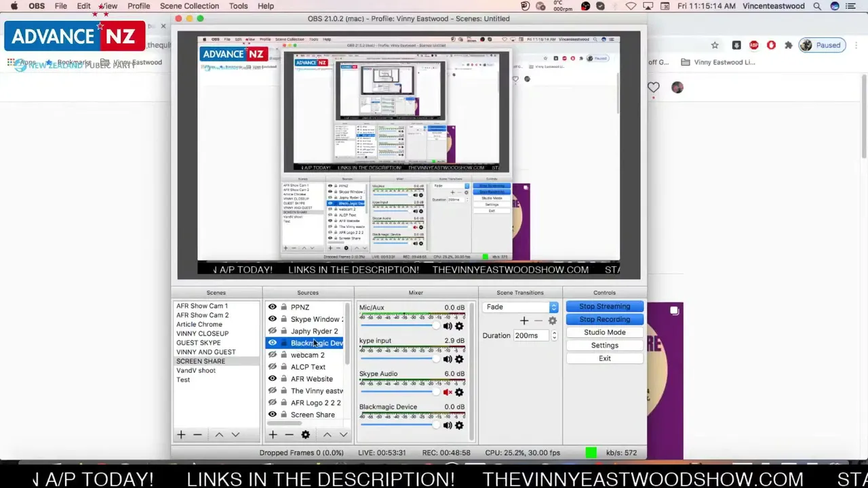Unmute the Skype Audio channel

pyautogui.click(x=447, y=392)
